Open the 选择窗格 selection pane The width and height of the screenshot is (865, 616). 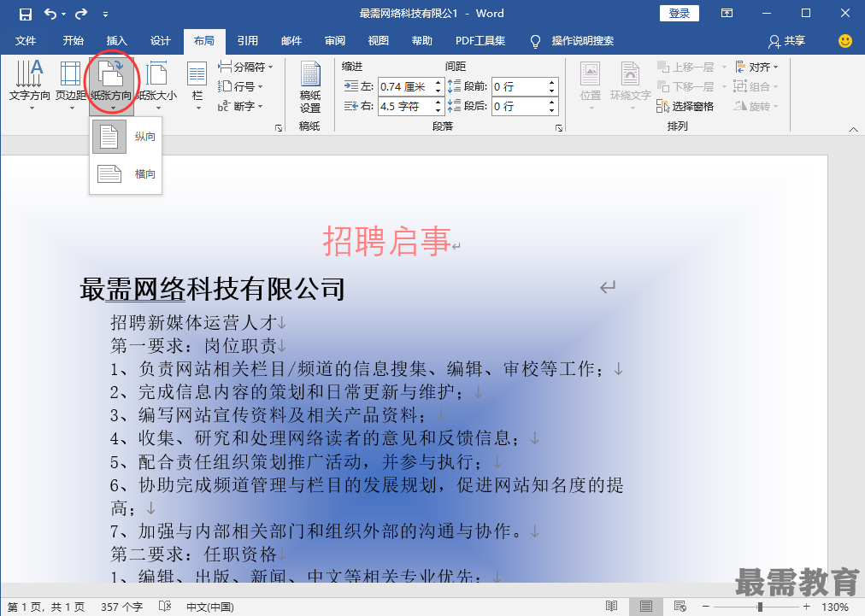[686, 107]
